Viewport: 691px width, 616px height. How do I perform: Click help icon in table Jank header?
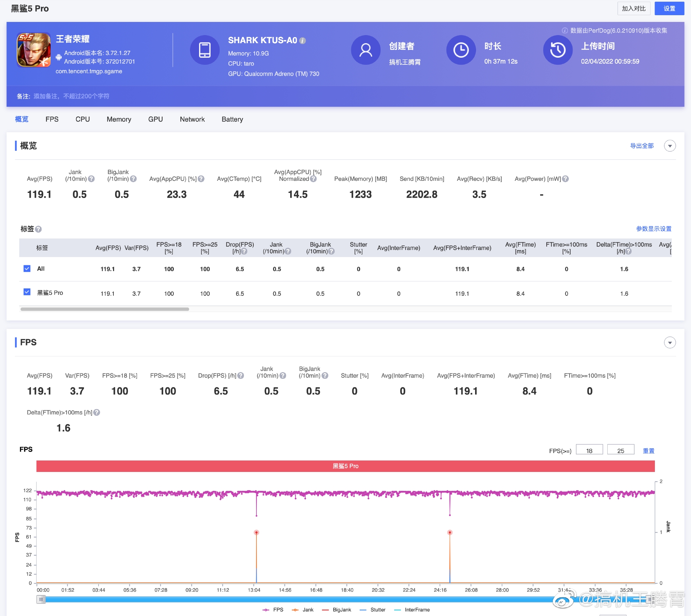[x=288, y=251]
